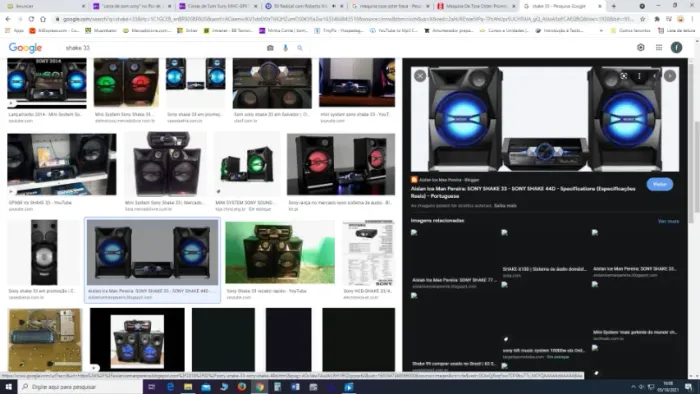The height and width of the screenshot is (394, 700).
Task: Click the large Sony Shake preview image
Action: tap(545, 119)
